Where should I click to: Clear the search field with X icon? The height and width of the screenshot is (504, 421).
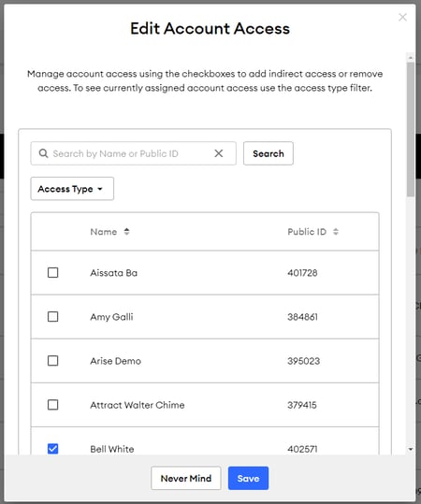[x=219, y=153]
